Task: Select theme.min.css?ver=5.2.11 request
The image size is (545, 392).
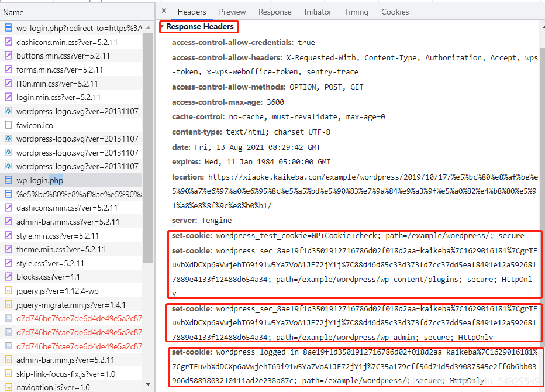Action: (x=71, y=249)
